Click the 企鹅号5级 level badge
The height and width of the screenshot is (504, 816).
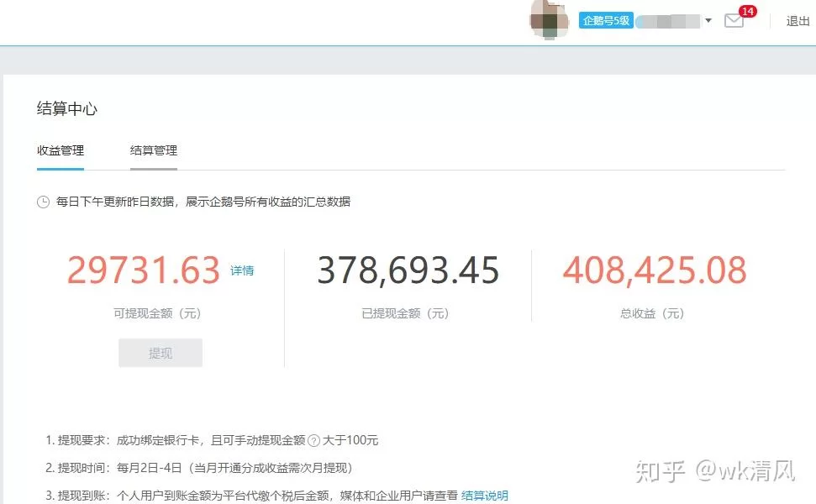tap(606, 20)
